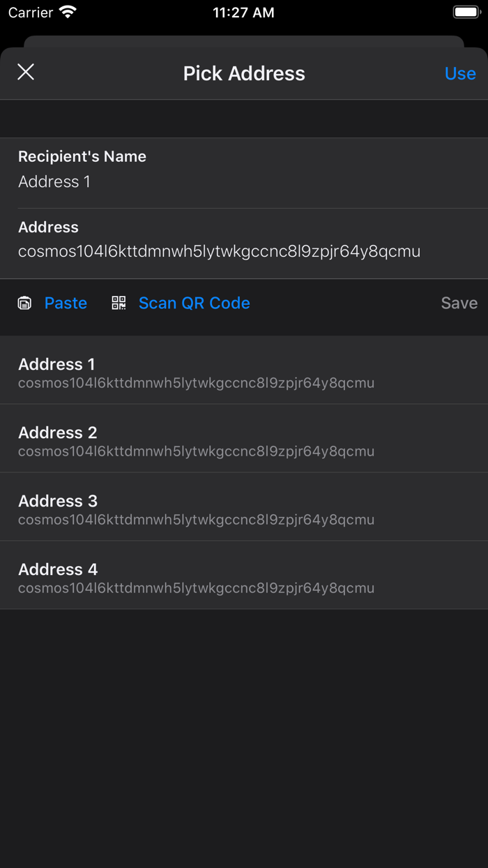Edit the Recipient's Name field value
This screenshot has width=488, height=868.
54,182
